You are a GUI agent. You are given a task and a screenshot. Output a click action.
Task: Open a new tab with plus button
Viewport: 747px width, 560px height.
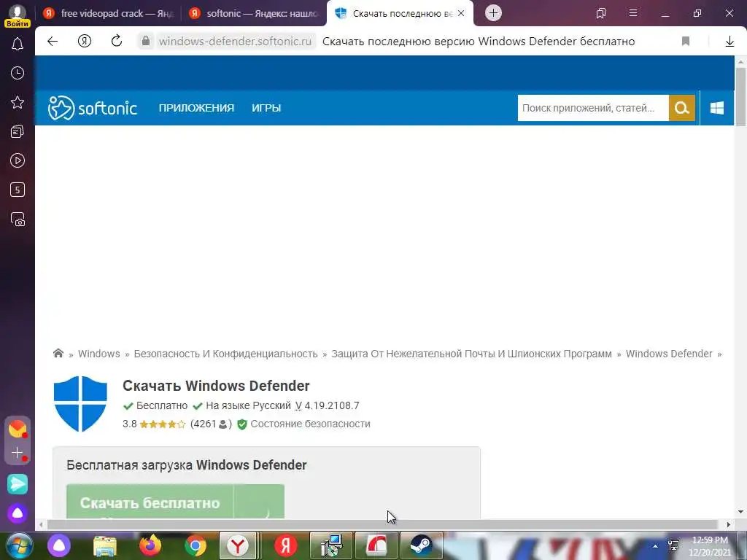494,13
